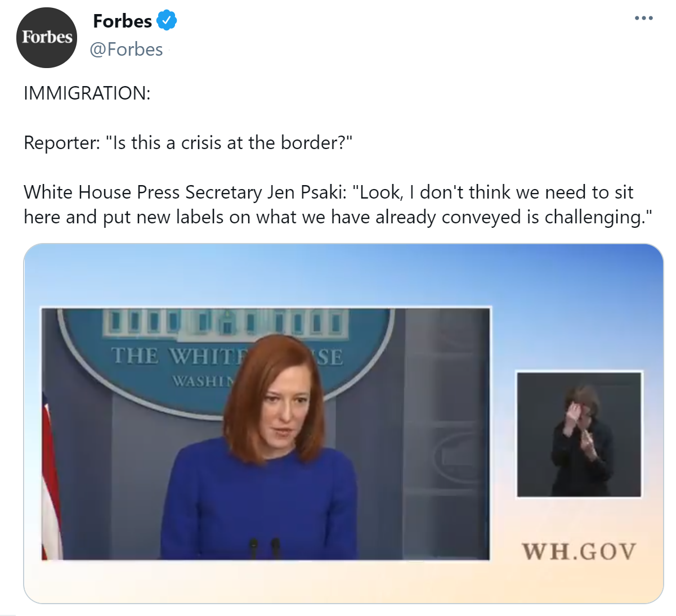The height and width of the screenshot is (616, 676).
Task: Select the IMMIGRATION: heading text
Action: (87, 93)
